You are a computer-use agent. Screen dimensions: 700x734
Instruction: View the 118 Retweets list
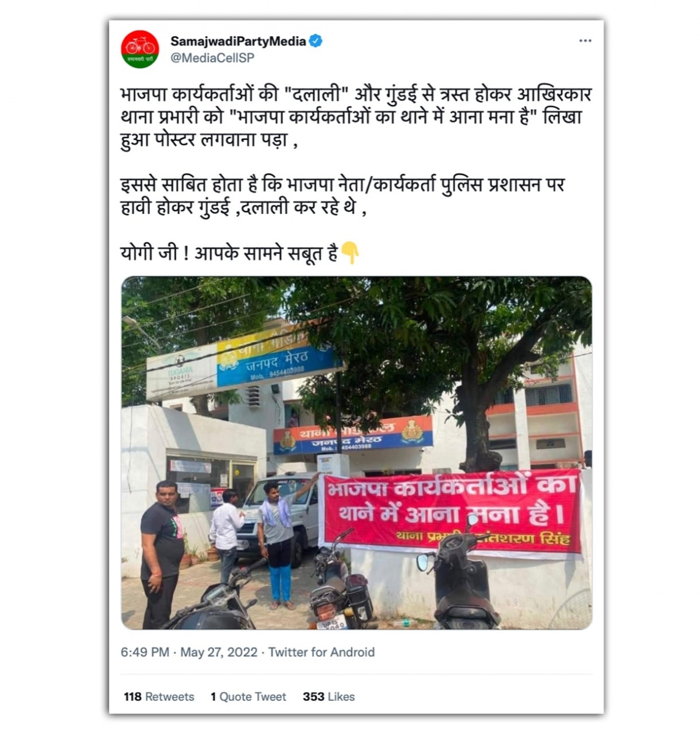point(159,697)
